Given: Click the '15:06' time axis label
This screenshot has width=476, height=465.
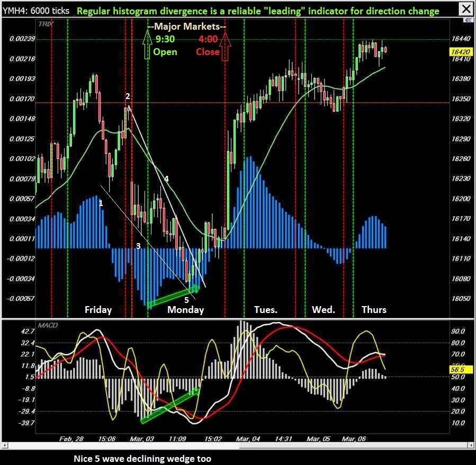Looking at the screenshot, I should pos(107,439).
